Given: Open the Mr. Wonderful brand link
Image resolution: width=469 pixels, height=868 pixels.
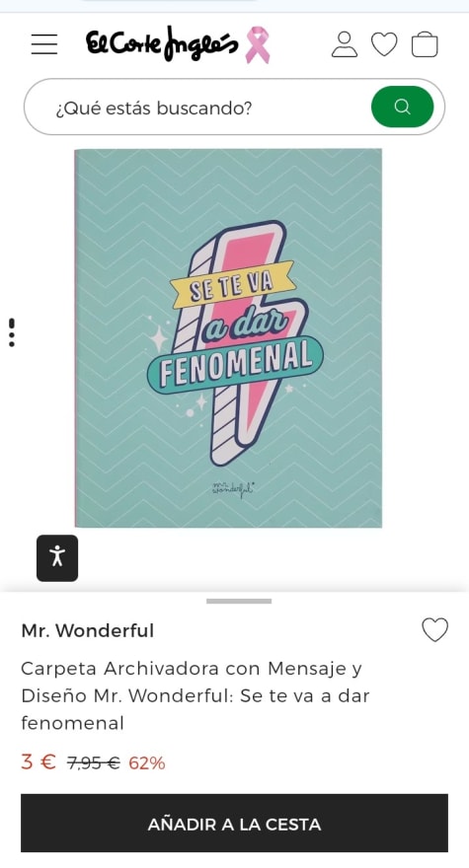Looking at the screenshot, I should pos(88,630).
